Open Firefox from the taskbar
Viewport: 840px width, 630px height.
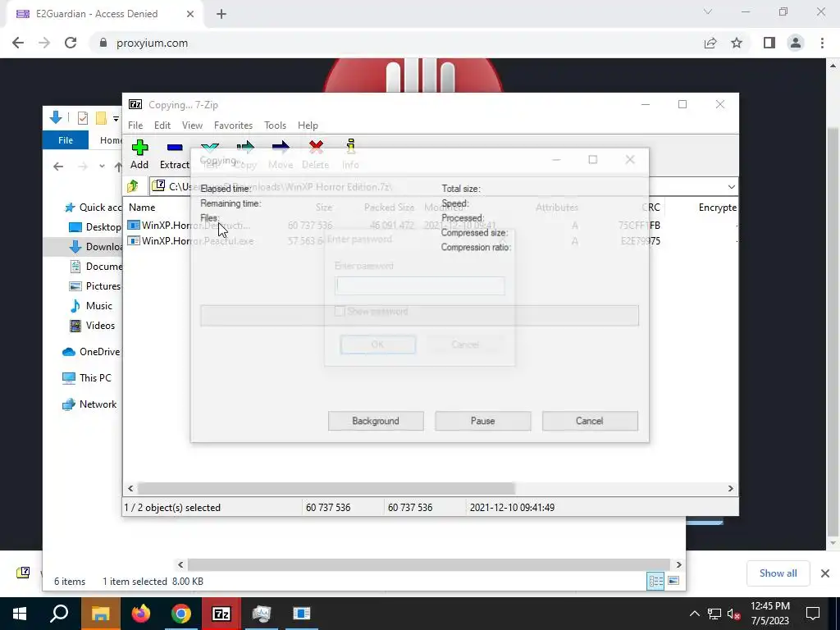141,614
